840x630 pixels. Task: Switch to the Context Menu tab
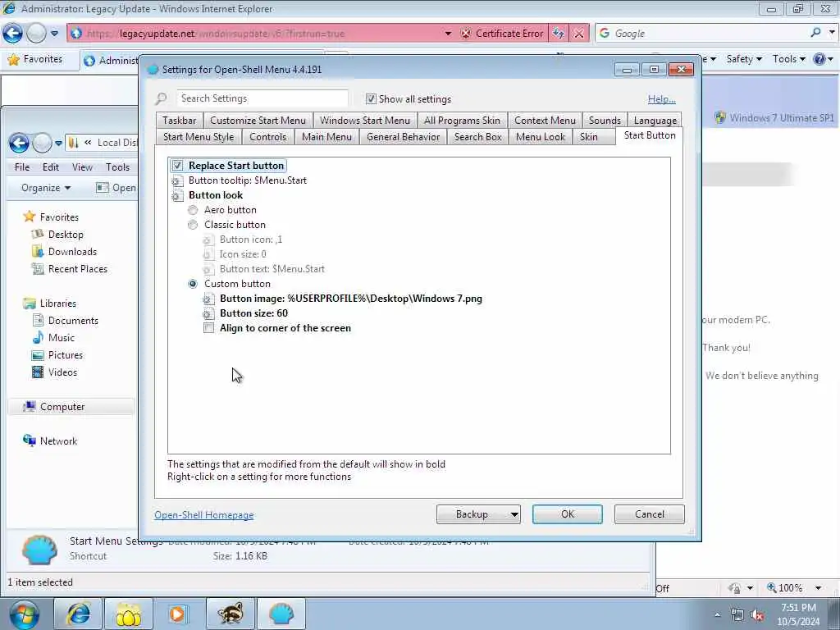coord(545,121)
